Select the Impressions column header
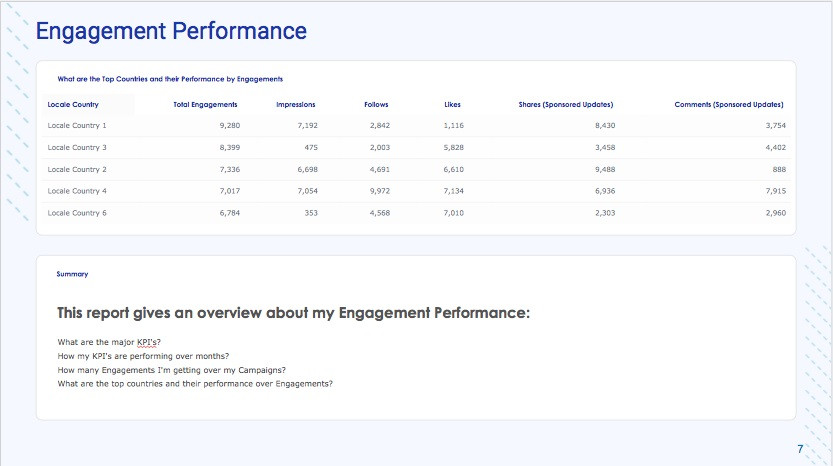 click(295, 105)
